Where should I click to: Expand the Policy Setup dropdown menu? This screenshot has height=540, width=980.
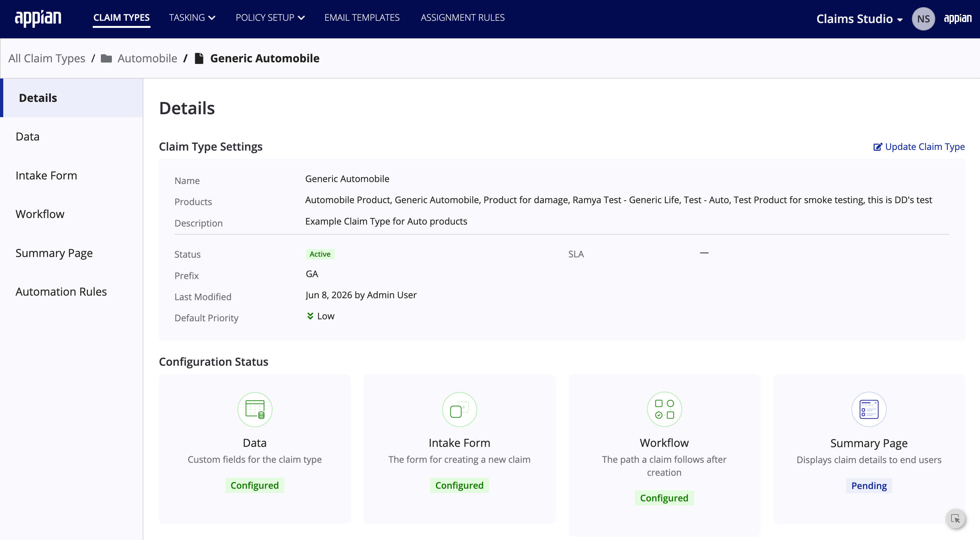click(270, 18)
